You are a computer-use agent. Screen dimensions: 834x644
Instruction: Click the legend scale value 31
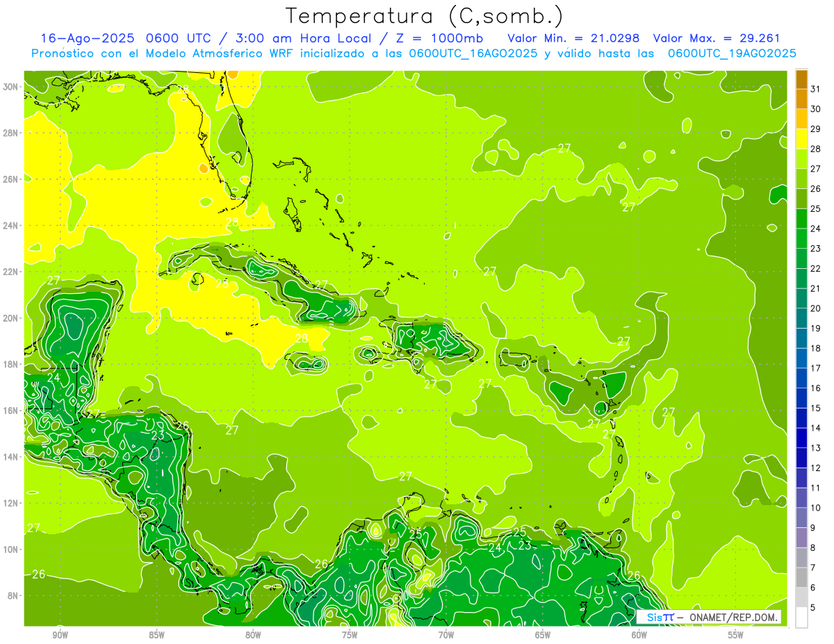click(816, 89)
